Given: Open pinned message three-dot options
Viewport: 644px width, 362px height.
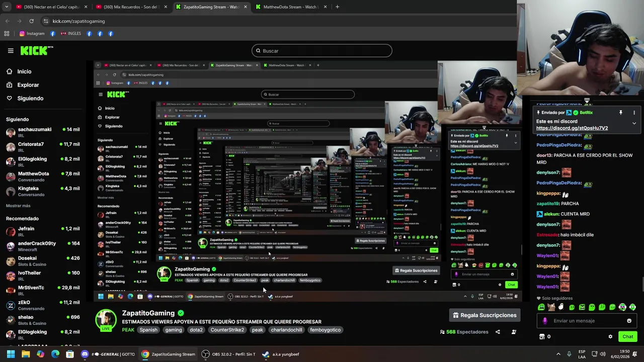Looking at the screenshot, I should tap(634, 113).
